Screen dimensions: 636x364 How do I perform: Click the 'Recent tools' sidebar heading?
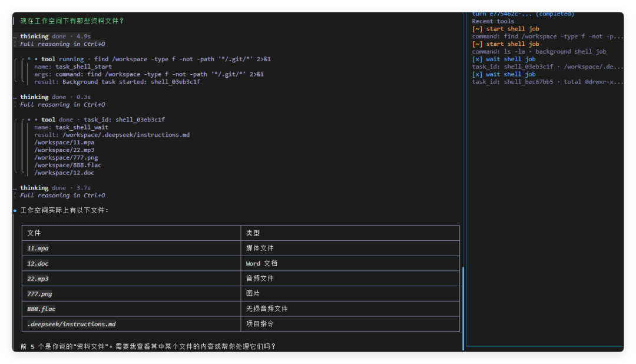493,21
